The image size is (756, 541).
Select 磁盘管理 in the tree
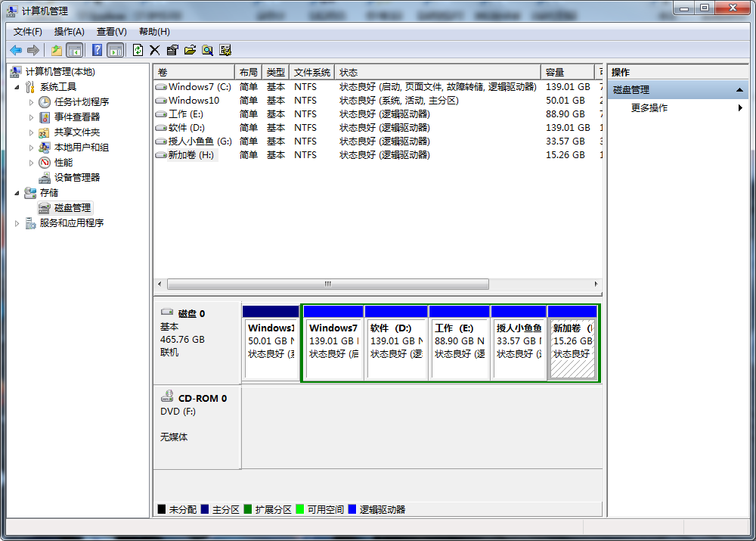73,208
